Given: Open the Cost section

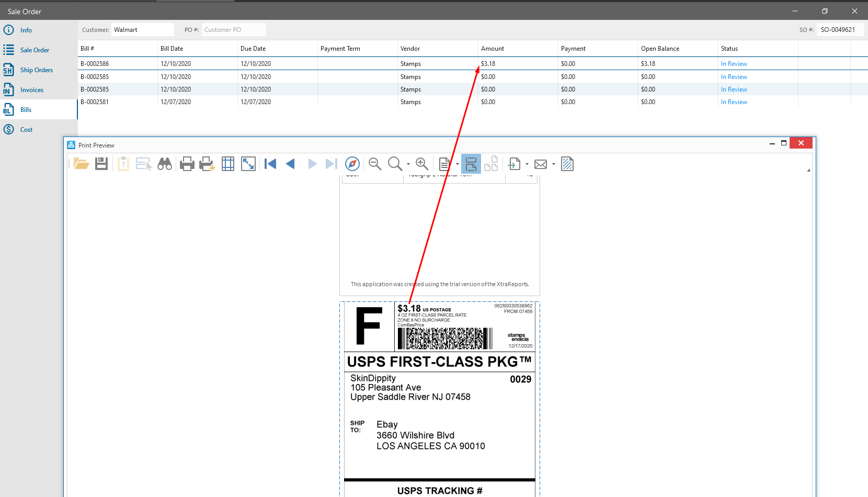Looking at the screenshot, I should 39,129.
